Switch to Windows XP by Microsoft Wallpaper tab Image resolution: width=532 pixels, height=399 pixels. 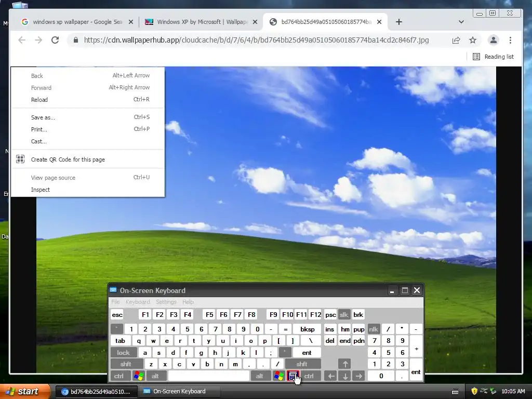pyautogui.click(x=201, y=22)
